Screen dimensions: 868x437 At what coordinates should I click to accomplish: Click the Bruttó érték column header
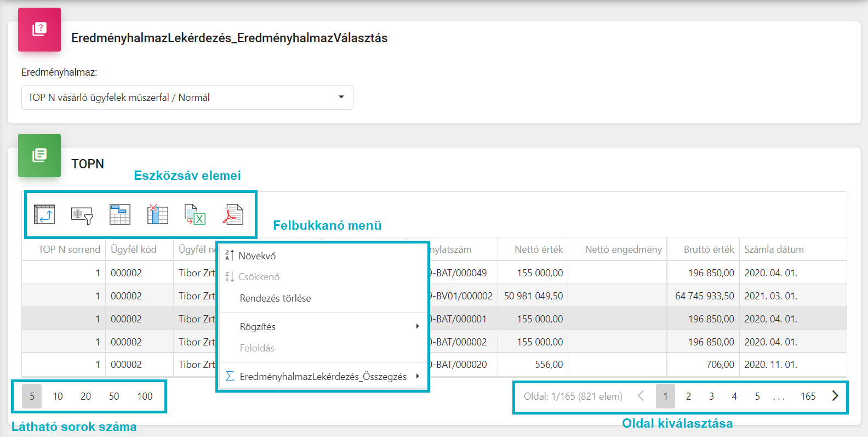703,249
